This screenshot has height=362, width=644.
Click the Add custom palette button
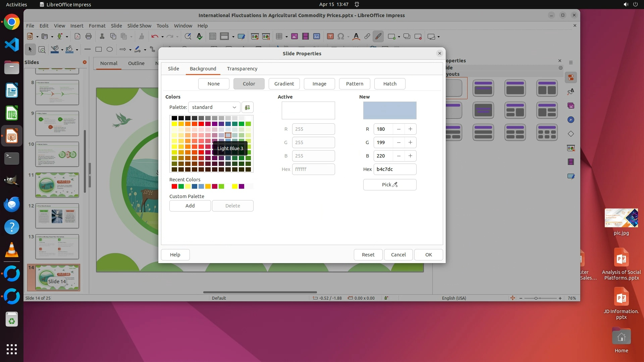190,206
